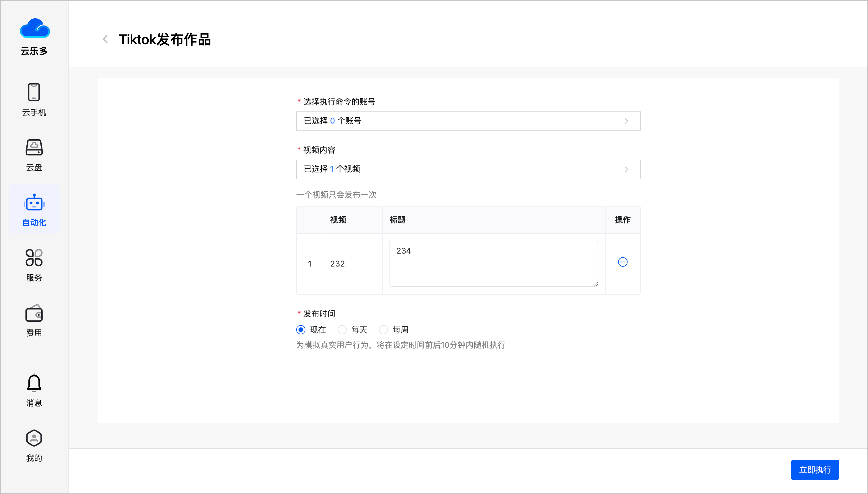Click the 我的 label in the sidebar
This screenshot has height=494, width=868.
coord(34,458)
